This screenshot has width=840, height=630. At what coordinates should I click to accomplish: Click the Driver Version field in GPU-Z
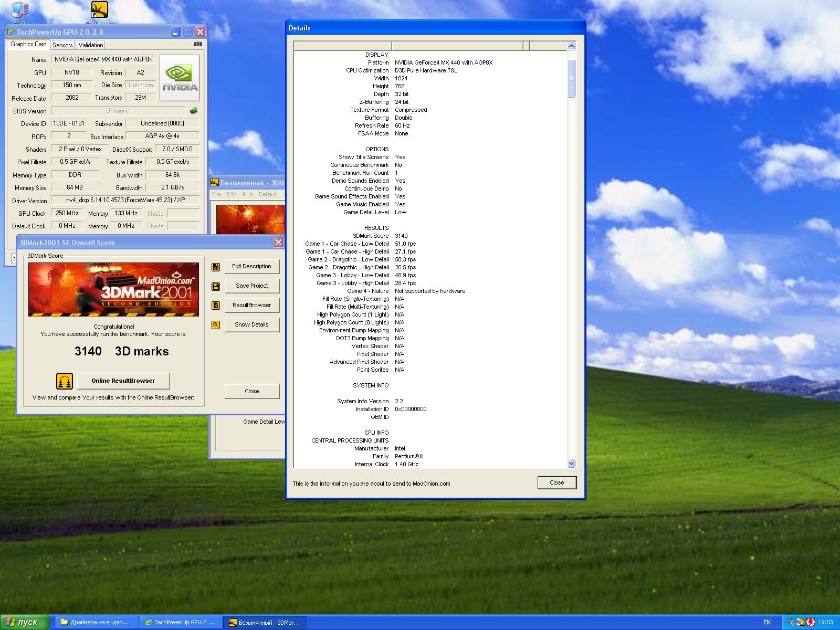(x=125, y=201)
